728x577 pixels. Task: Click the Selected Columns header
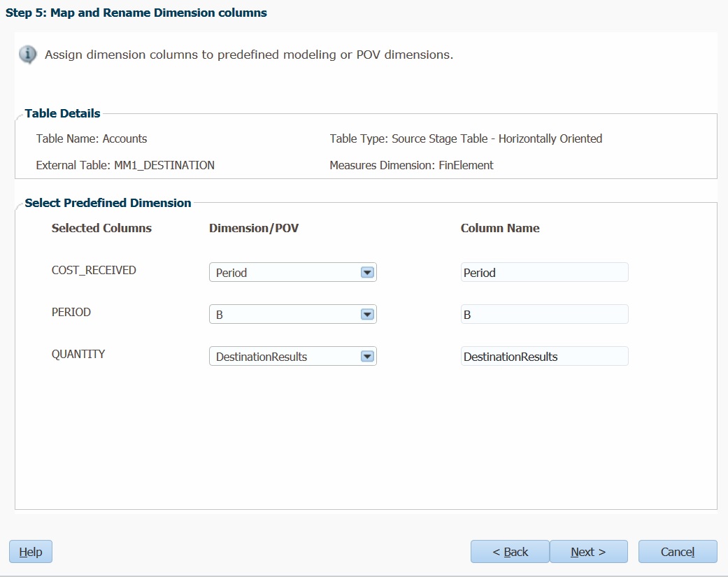tap(101, 228)
